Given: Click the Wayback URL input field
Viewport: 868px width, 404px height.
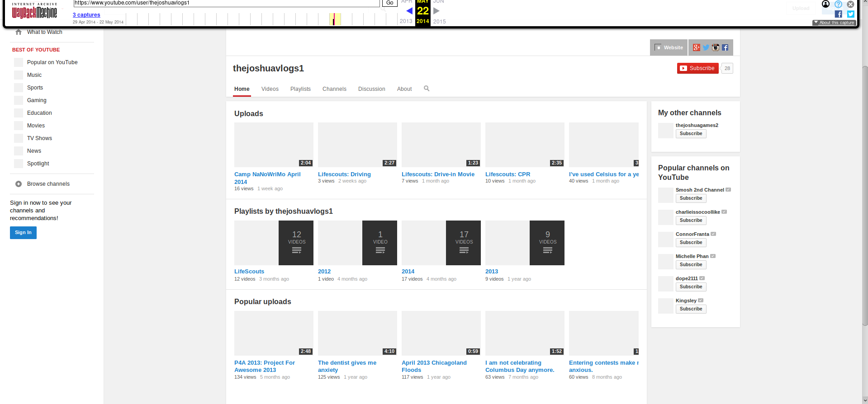Looking at the screenshot, I should 227,3.
